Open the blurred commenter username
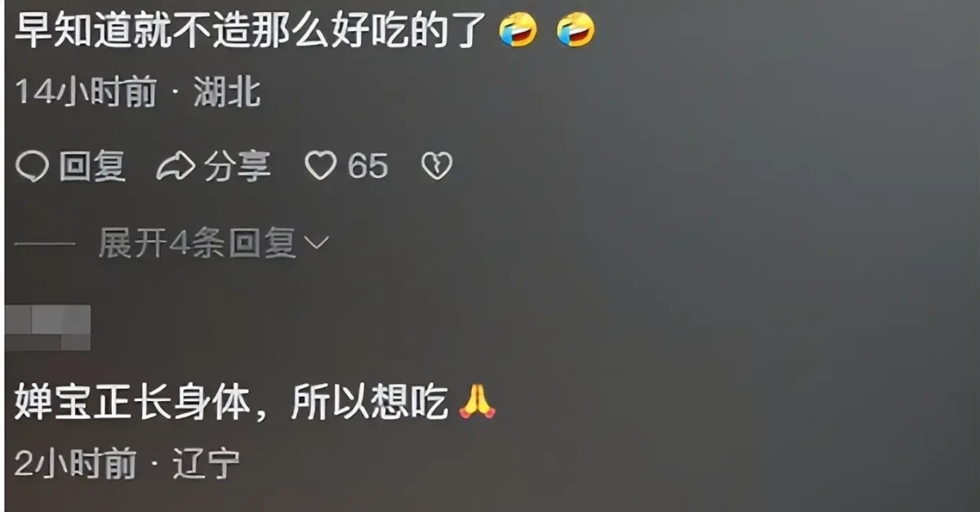The height and width of the screenshot is (512, 980). (47, 328)
